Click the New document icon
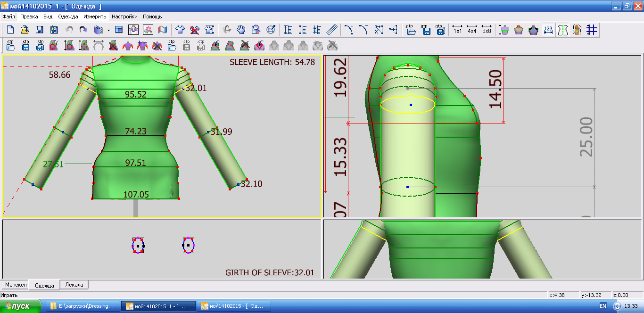Screen dimensions: 644x313 [x=10, y=30]
